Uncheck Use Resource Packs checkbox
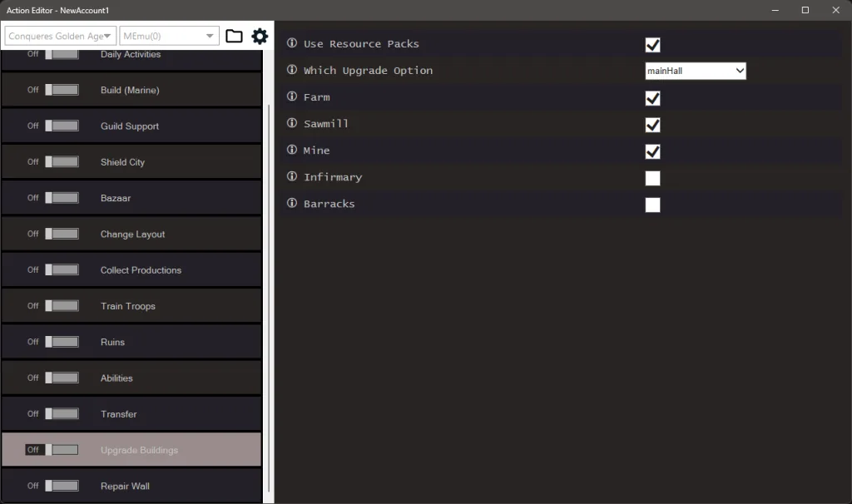This screenshot has height=504, width=852. (652, 45)
